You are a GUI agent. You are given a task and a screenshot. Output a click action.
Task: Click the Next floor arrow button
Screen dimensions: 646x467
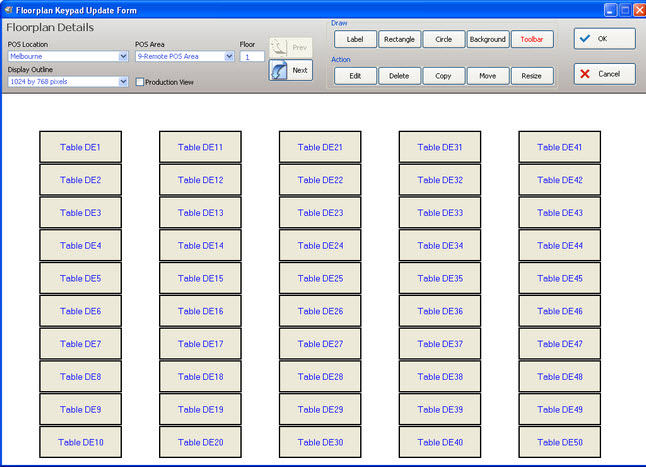tap(290, 71)
